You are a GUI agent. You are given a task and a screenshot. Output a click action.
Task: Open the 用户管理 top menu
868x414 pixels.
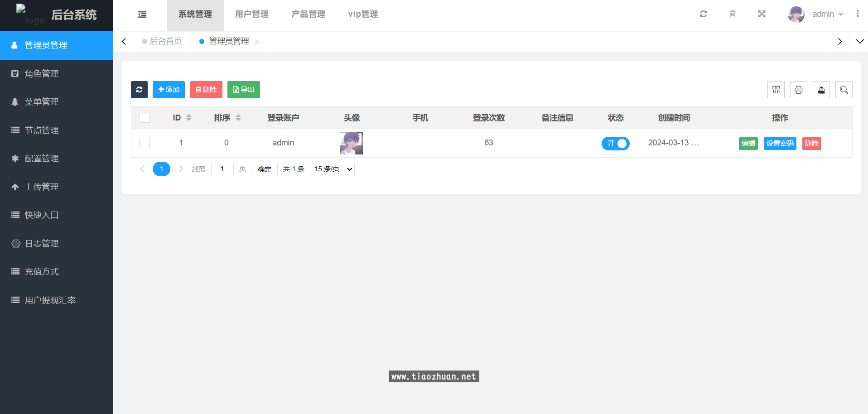click(x=252, y=14)
